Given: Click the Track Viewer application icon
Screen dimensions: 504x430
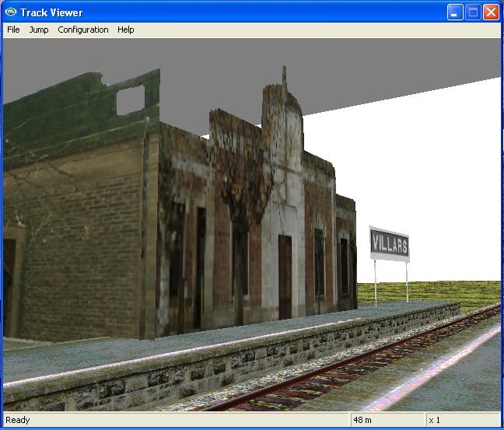Looking at the screenshot, I should point(10,12).
